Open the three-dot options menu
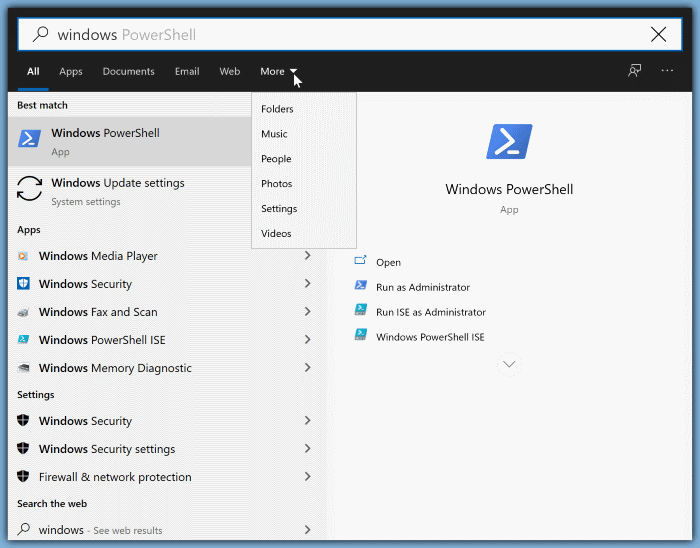Image resolution: width=700 pixels, height=548 pixels. [x=667, y=71]
